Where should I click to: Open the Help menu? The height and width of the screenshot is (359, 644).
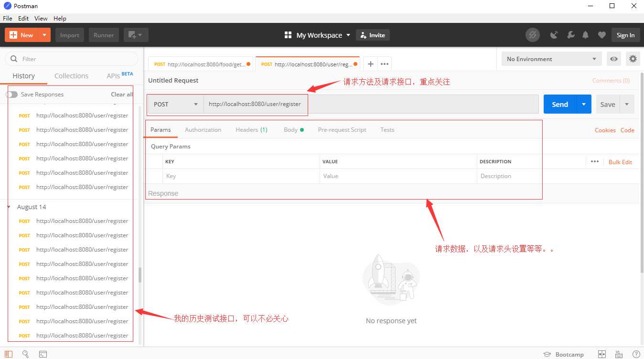[x=60, y=18]
